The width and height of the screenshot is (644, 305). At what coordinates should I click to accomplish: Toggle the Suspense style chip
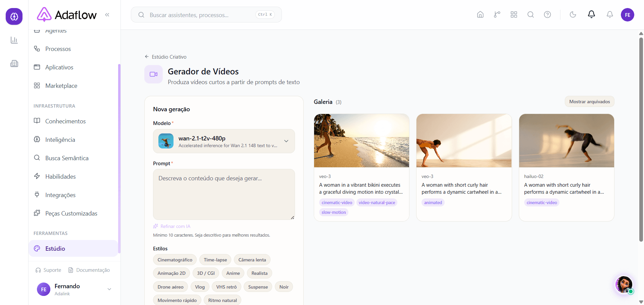(x=258, y=287)
